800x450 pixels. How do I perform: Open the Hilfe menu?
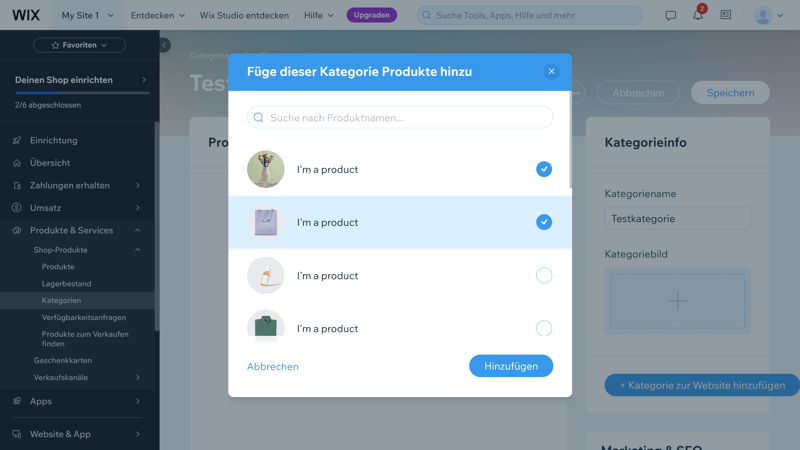(x=319, y=16)
